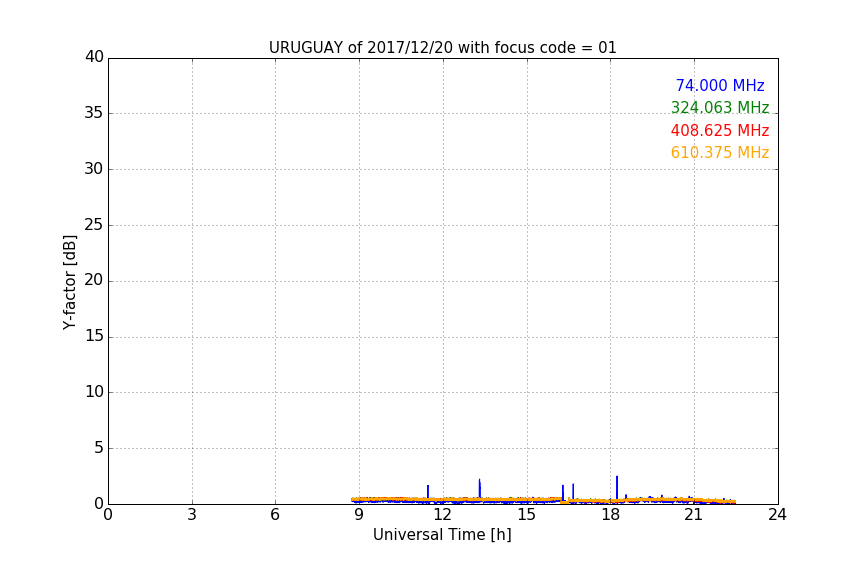This screenshot has width=864, height=576.
Task: Click the x-axis tick label 24
Action: point(777,515)
